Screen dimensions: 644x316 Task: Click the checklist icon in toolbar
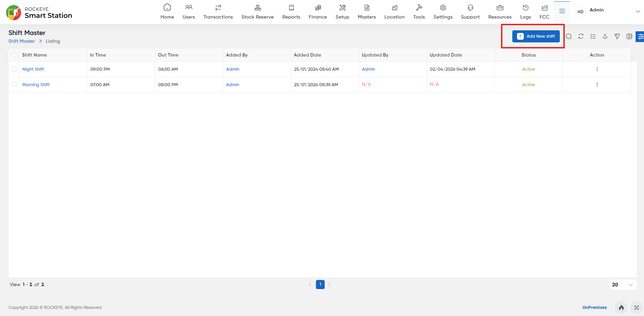click(x=593, y=36)
